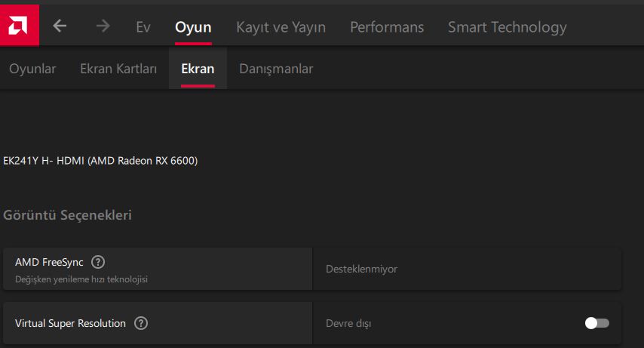Go back with the left arrow

(60, 26)
